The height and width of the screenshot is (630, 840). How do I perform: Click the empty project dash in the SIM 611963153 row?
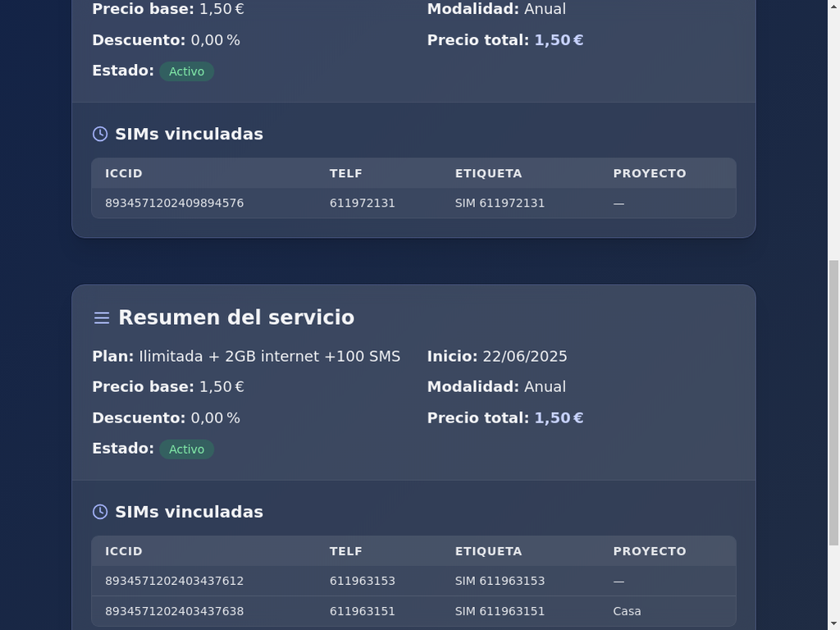619,582
